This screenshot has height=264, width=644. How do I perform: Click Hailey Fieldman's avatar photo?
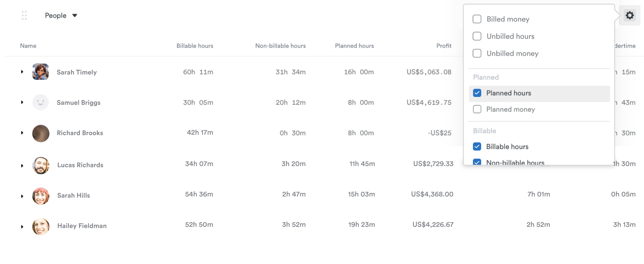41,226
